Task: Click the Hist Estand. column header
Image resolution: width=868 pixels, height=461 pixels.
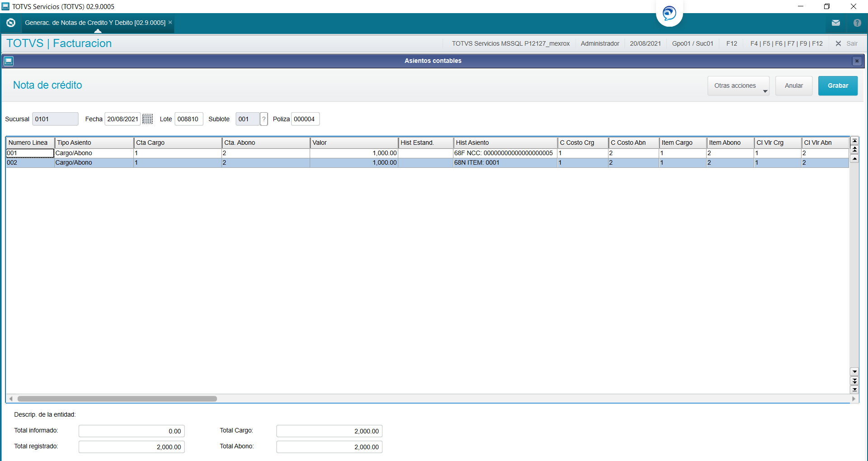Action: point(426,143)
